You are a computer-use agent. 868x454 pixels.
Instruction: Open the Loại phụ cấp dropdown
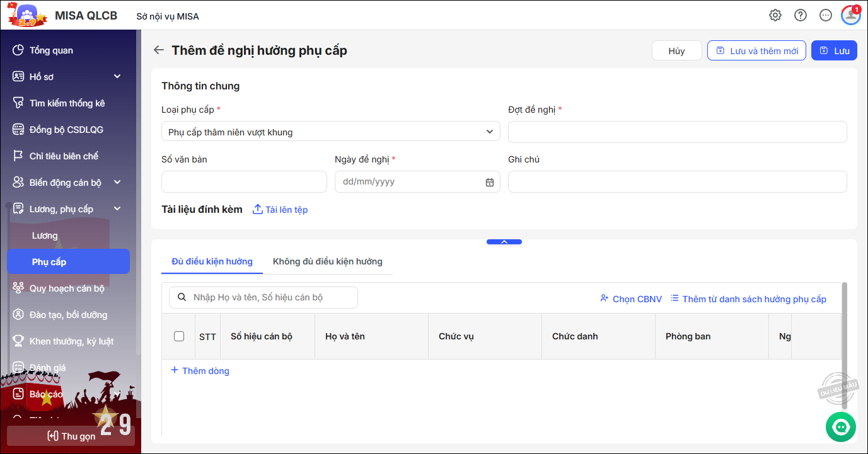330,132
